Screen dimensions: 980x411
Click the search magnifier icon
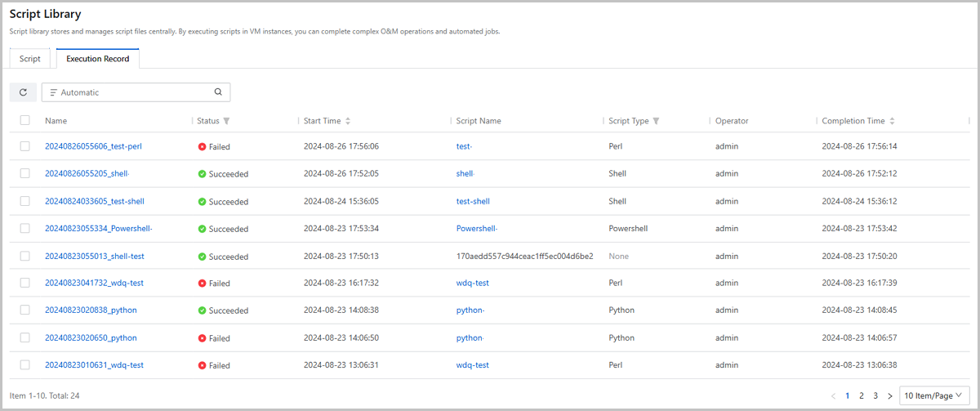click(218, 92)
